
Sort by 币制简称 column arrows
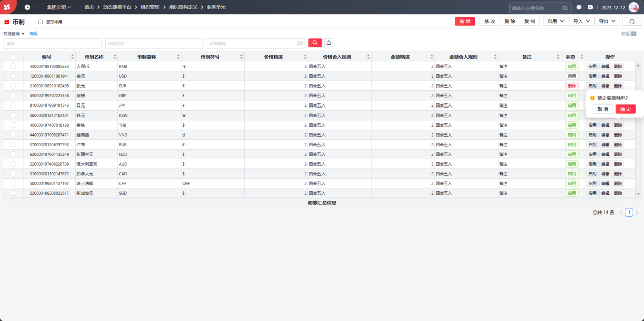coord(178,57)
